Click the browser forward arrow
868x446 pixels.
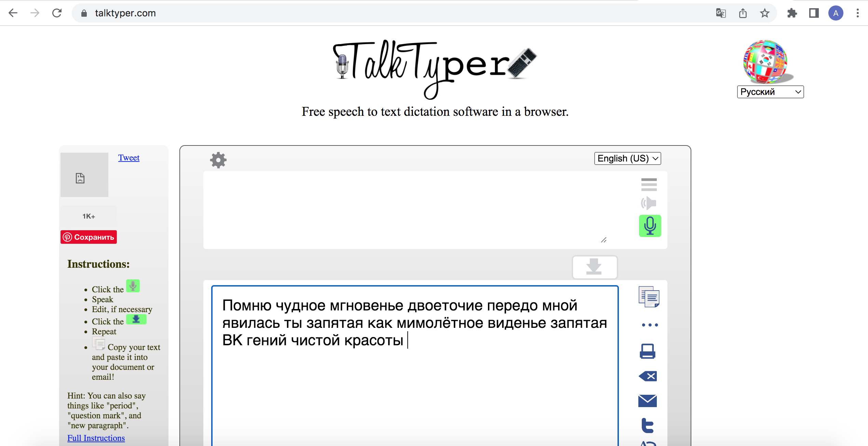click(35, 13)
